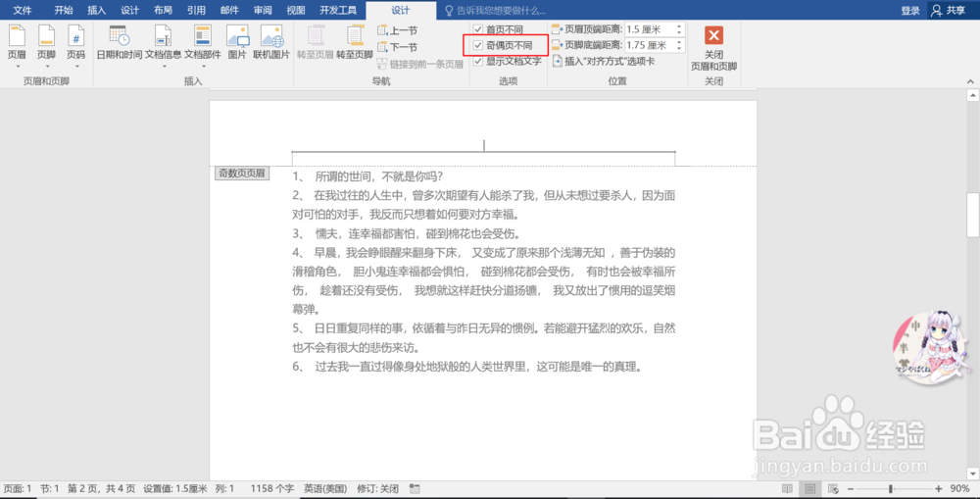Click the 页脚底端距离 1.75 厘米 field
The height and width of the screenshot is (499, 980).
click(650, 45)
